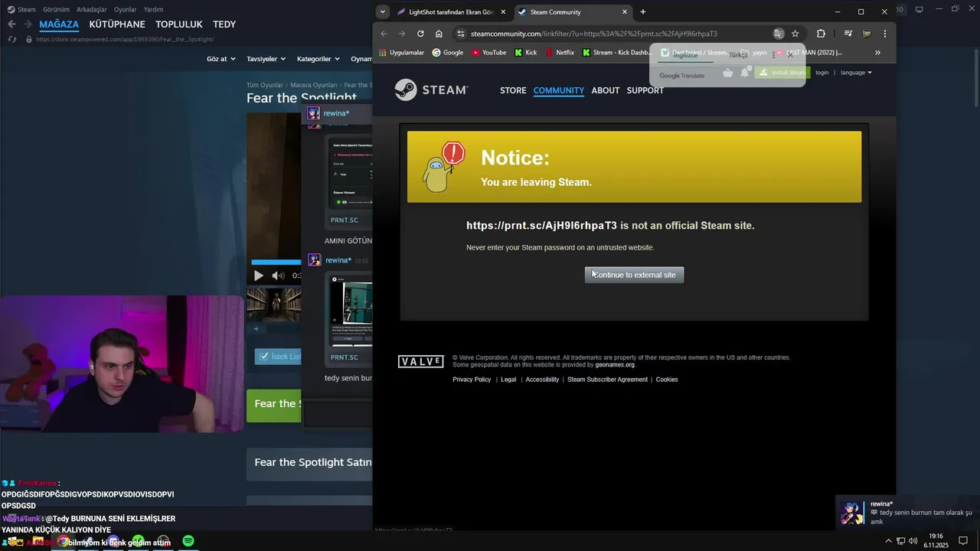
Task: Open a new Chrome tab with plus
Action: point(643,12)
